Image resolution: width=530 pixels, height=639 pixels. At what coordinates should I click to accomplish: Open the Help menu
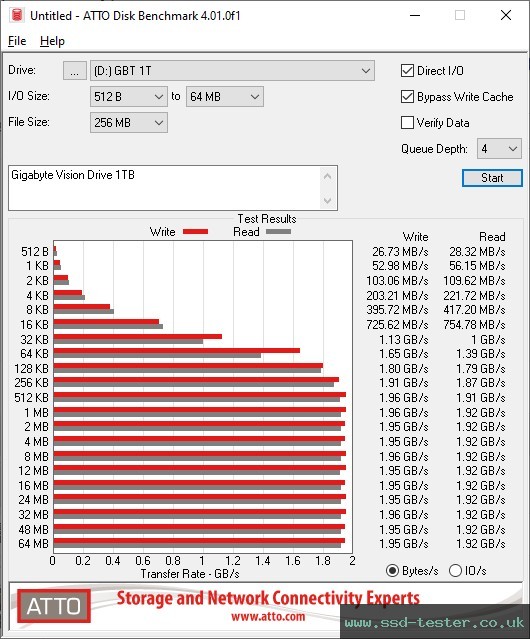click(52, 41)
